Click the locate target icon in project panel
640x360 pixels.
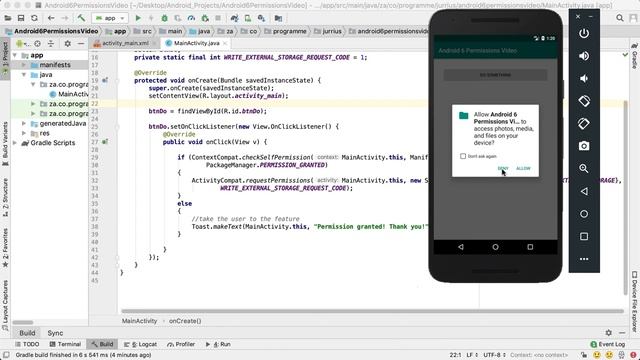coord(37,43)
